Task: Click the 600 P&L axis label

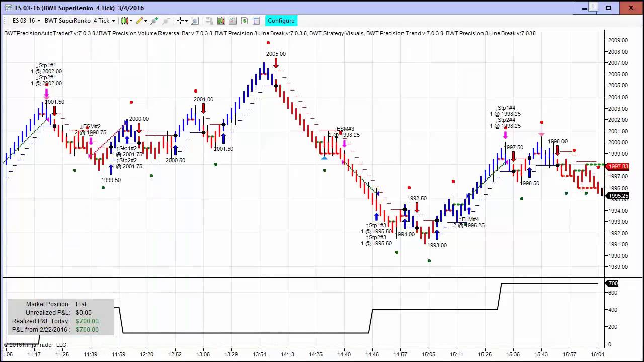Action: (613, 292)
